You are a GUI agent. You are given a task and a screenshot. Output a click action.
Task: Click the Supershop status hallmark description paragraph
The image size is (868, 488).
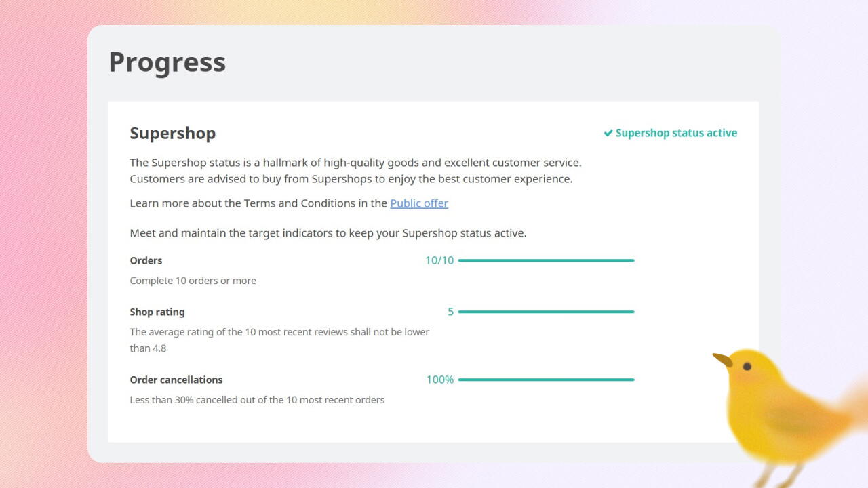pyautogui.click(x=355, y=171)
